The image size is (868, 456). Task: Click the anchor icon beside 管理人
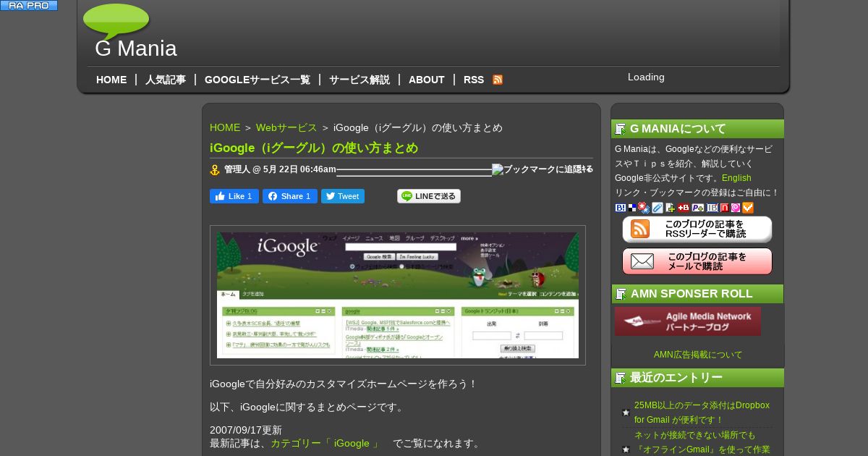coord(215,170)
